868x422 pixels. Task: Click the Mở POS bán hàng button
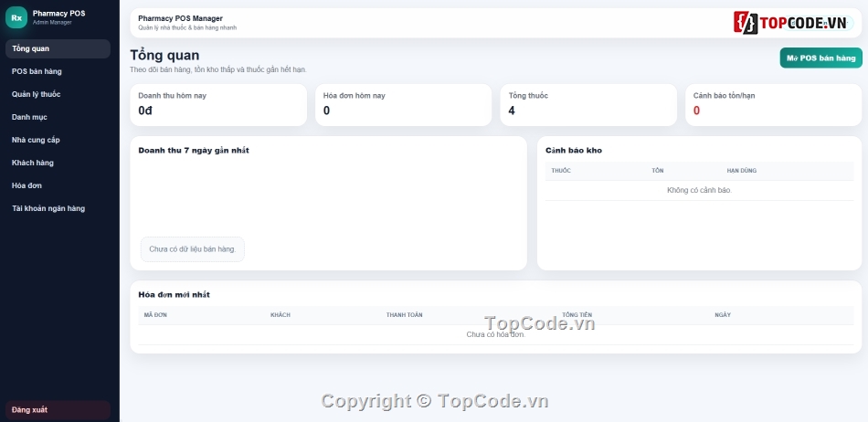point(821,58)
